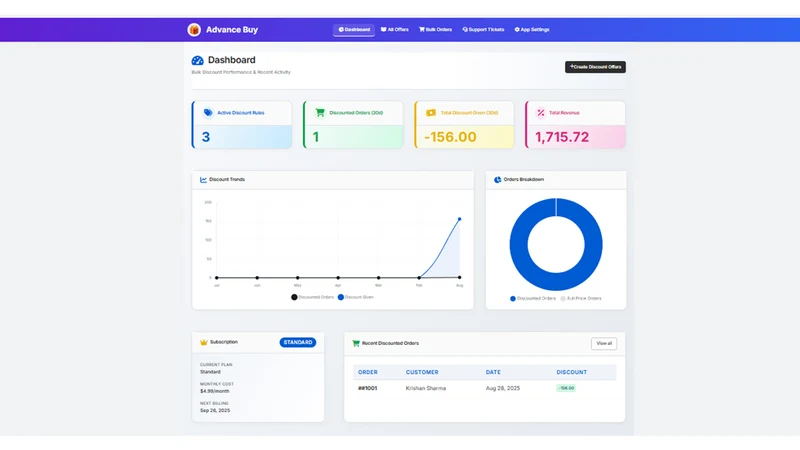Click the Create Discount Offers button
This screenshot has height=450, width=800.
tap(595, 67)
